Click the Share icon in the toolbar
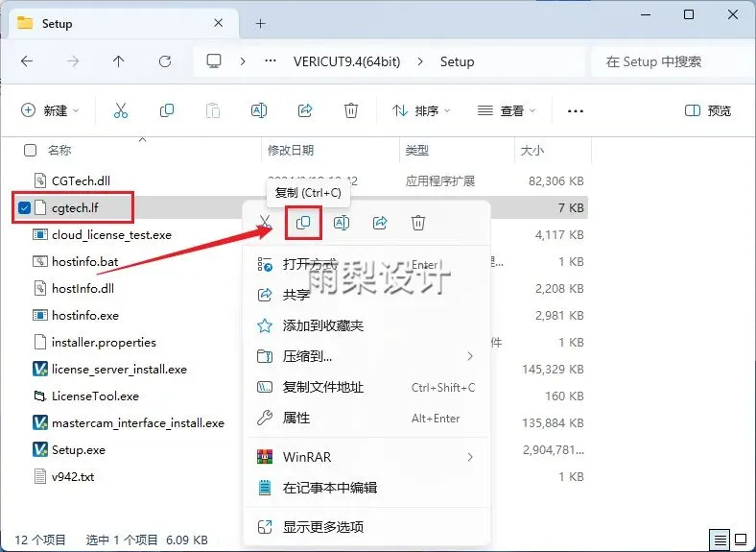This screenshot has width=756, height=552. coord(305,110)
